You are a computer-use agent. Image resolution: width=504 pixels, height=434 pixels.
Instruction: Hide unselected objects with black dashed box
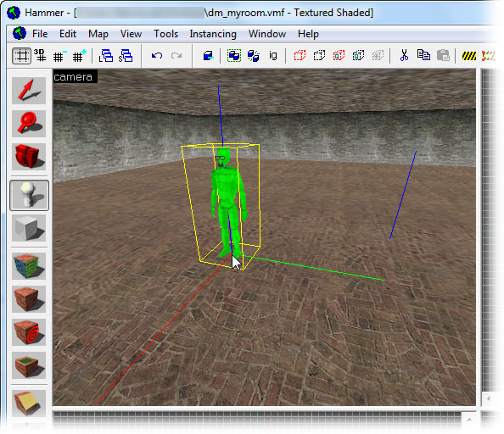tap(319, 56)
